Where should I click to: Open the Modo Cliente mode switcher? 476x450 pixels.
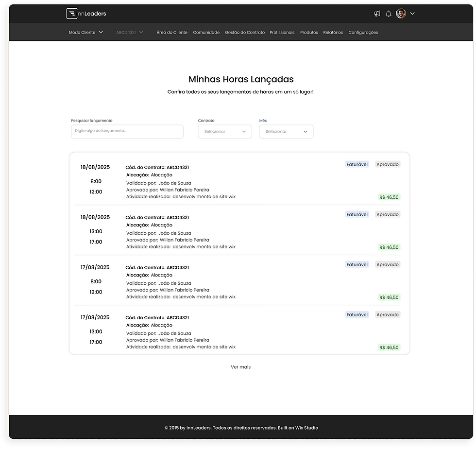click(x=86, y=32)
